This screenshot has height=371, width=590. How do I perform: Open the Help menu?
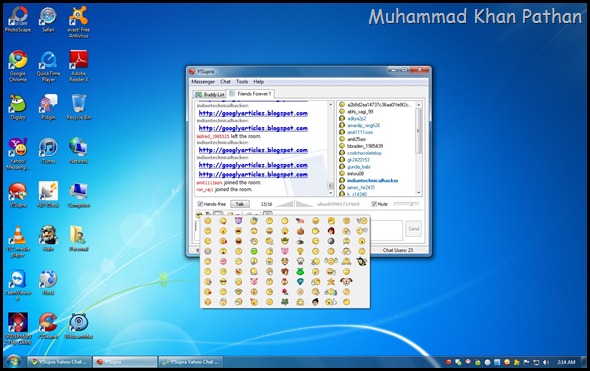pos(259,82)
